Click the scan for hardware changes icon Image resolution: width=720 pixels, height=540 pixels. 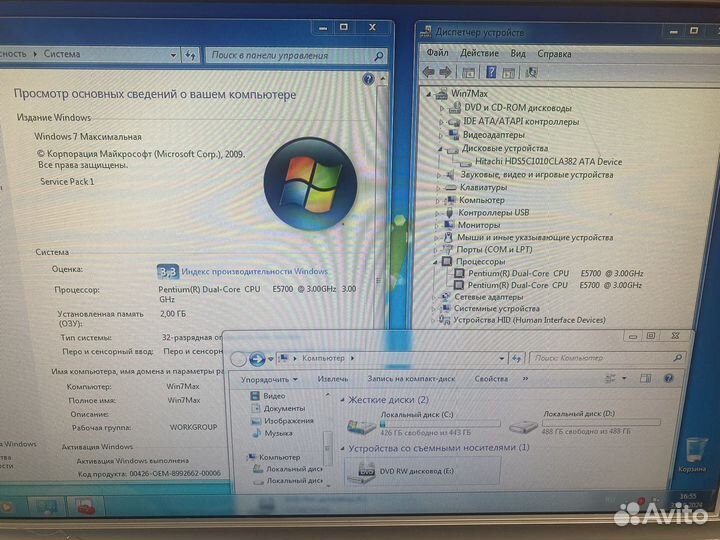coord(531,72)
